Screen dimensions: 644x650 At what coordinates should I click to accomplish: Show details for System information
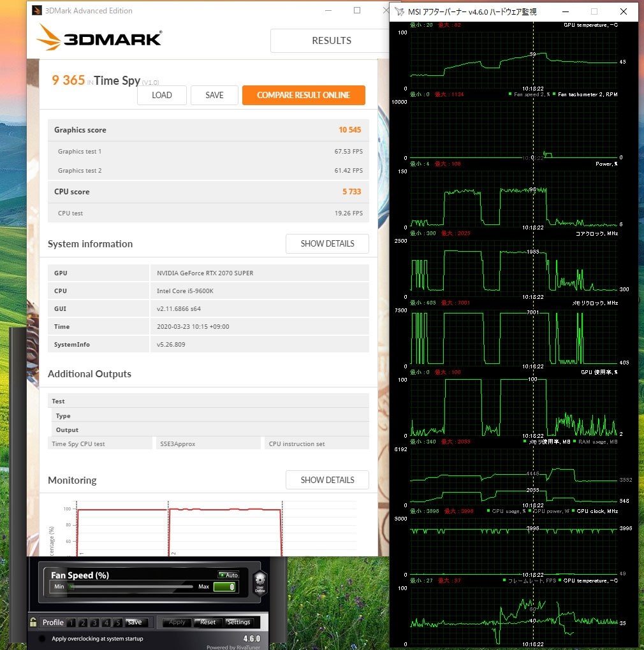(327, 243)
